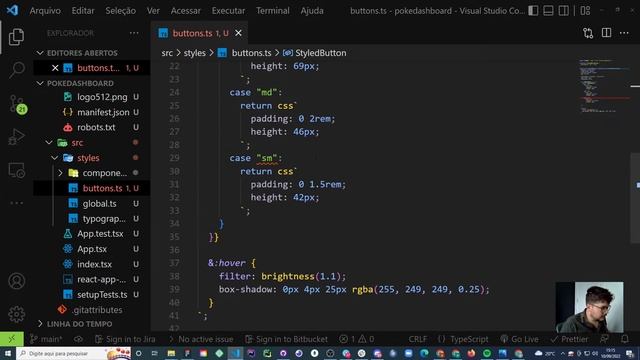Start the Go Live server
This screenshot has height=360, width=640.
[x=519, y=339]
